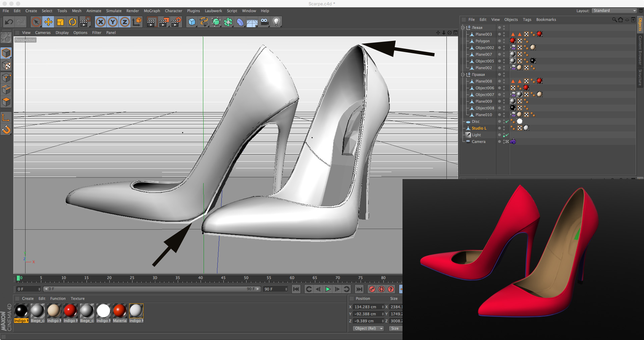This screenshot has height=340, width=644.
Task: Click frame 45 on the timeline ruler
Action: (223, 278)
